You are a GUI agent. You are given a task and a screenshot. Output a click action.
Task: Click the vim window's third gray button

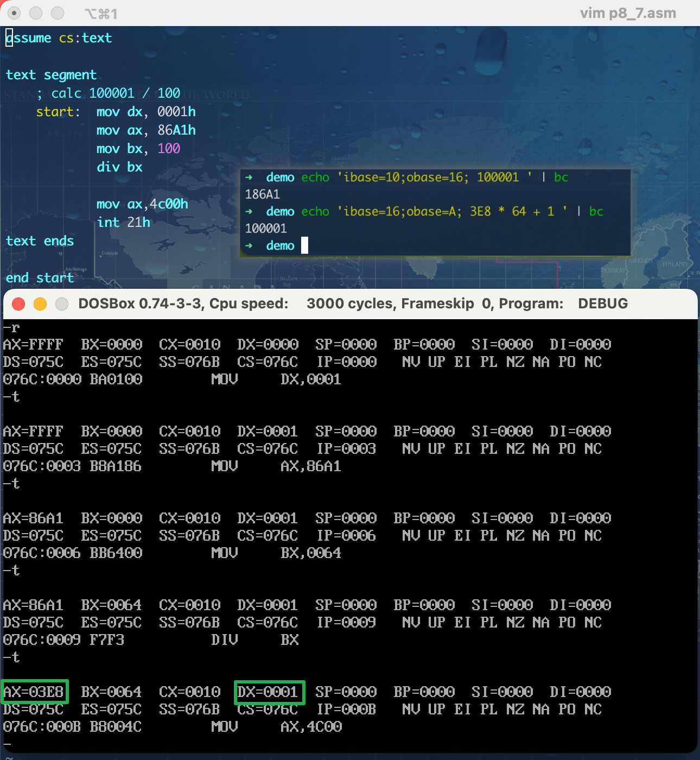pyautogui.click(x=57, y=13)
